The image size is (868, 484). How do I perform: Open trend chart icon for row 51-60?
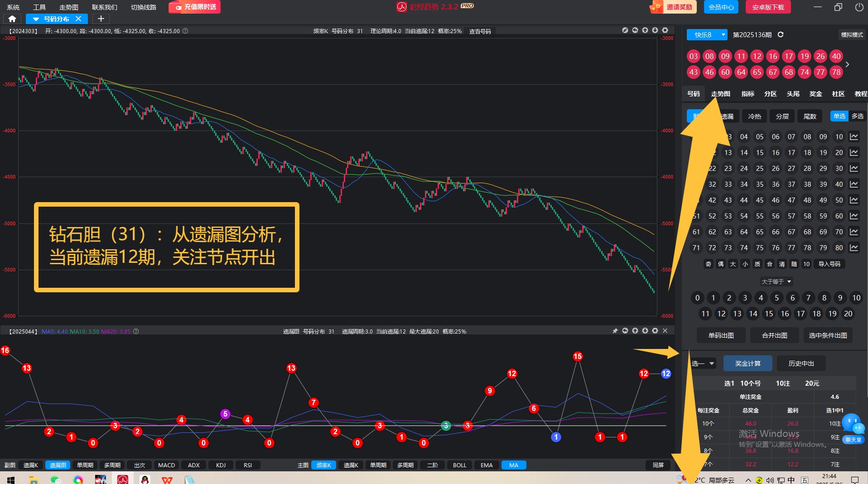point(854,216)
